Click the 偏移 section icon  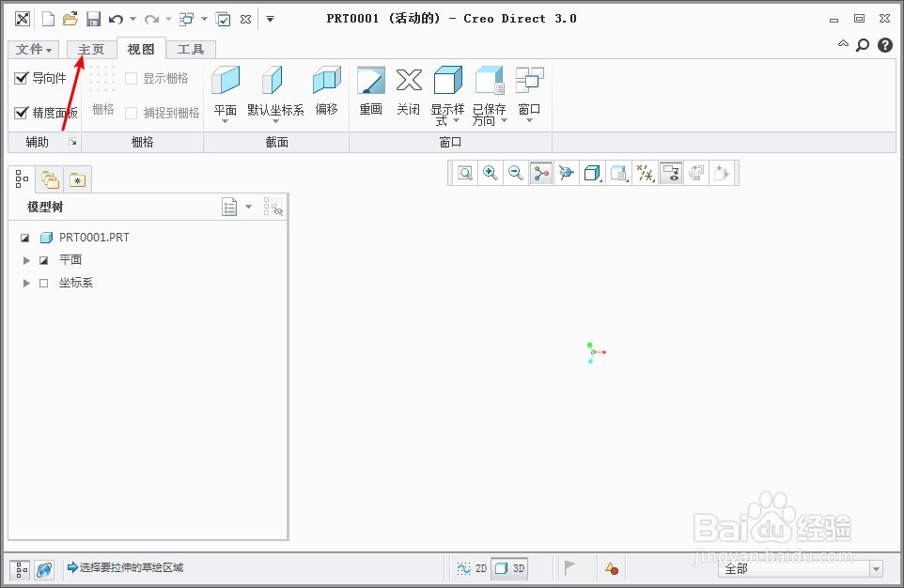point(327,80)
